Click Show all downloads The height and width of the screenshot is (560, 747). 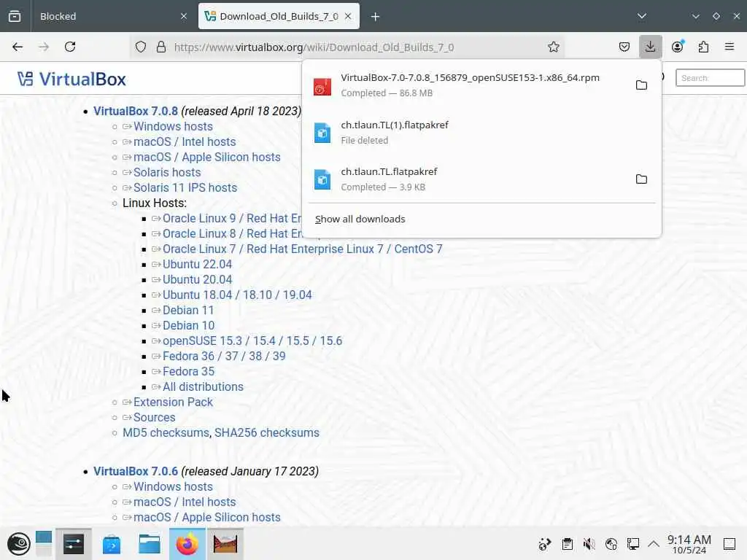tap(360, 219)
